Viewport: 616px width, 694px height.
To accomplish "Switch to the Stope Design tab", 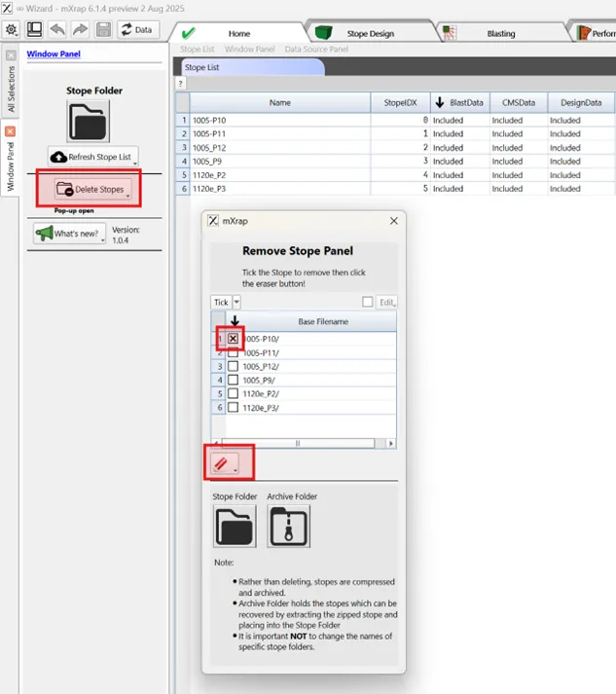I will pyautogui.click(x=370, y=33).
